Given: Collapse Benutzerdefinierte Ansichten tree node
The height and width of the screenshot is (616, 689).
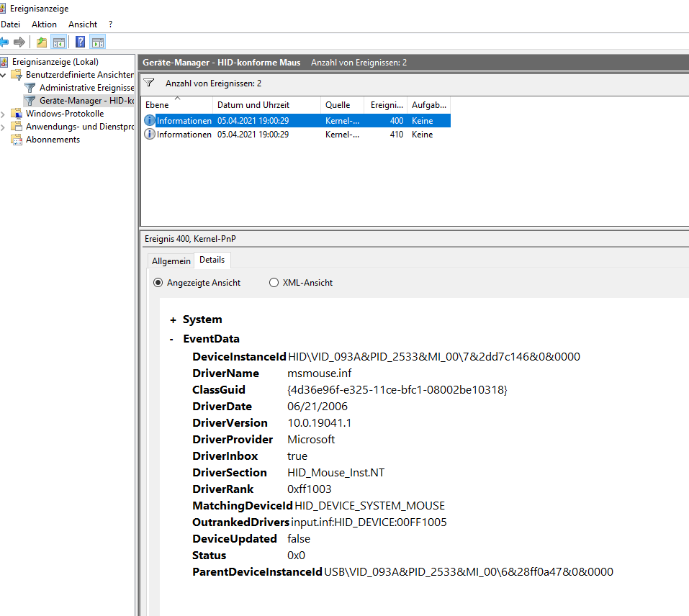Looking at the screenshot, I should pos(3,75).
